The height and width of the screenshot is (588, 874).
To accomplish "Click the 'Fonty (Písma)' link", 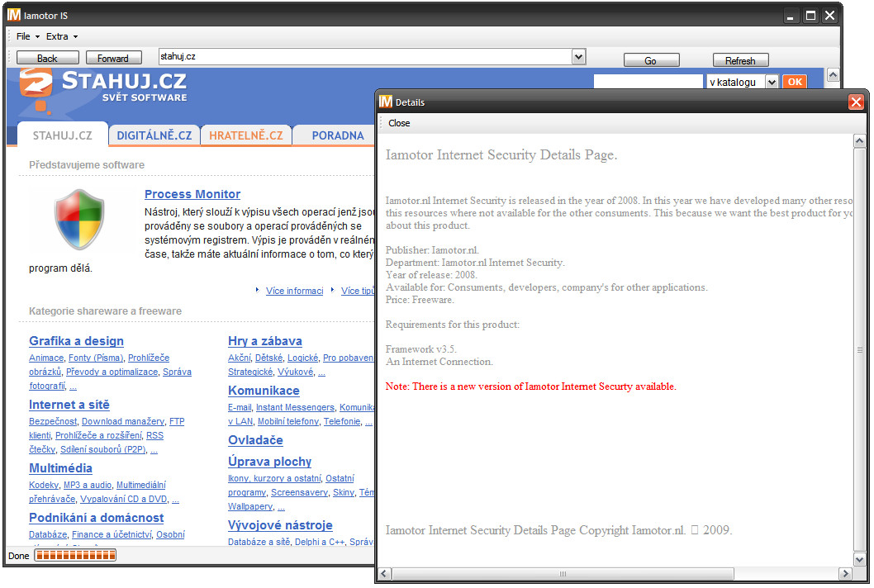I will click(95, 358).
